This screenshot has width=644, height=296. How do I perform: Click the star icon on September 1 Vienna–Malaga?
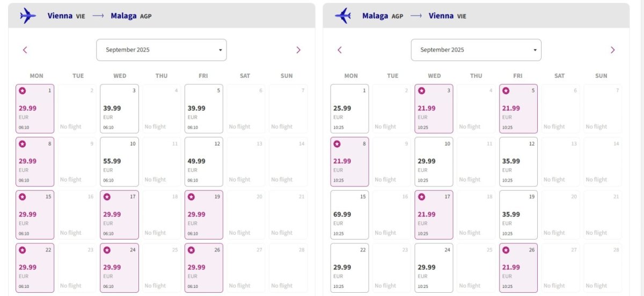coord(23,91)
